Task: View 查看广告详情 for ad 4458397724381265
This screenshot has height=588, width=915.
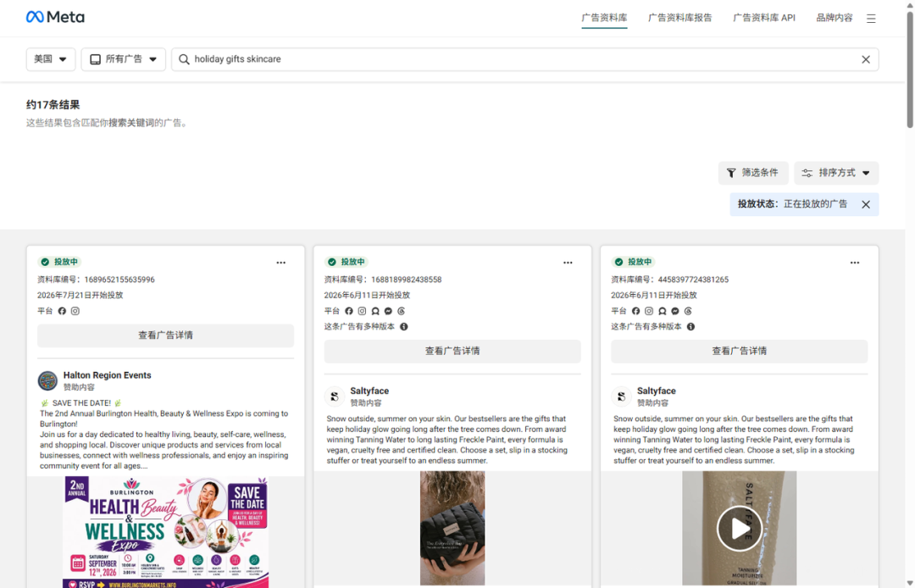Action: click(740, 351)
